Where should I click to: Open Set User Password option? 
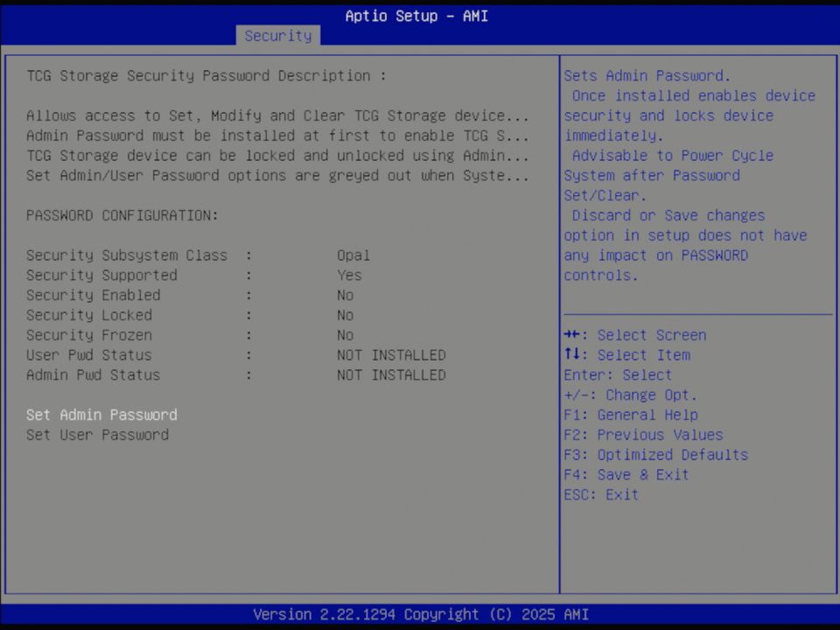pyautogui.click(x=96, y=435)
